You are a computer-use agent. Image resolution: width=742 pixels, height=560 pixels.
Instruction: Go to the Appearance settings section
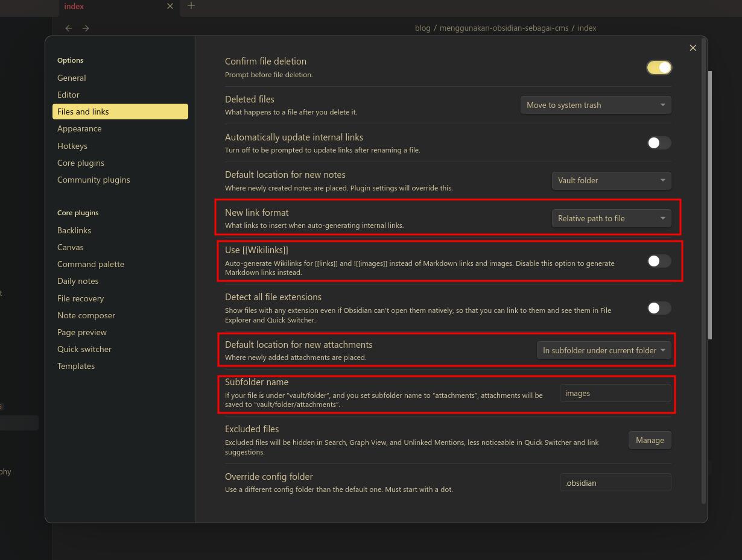click(x=80, y=128)
